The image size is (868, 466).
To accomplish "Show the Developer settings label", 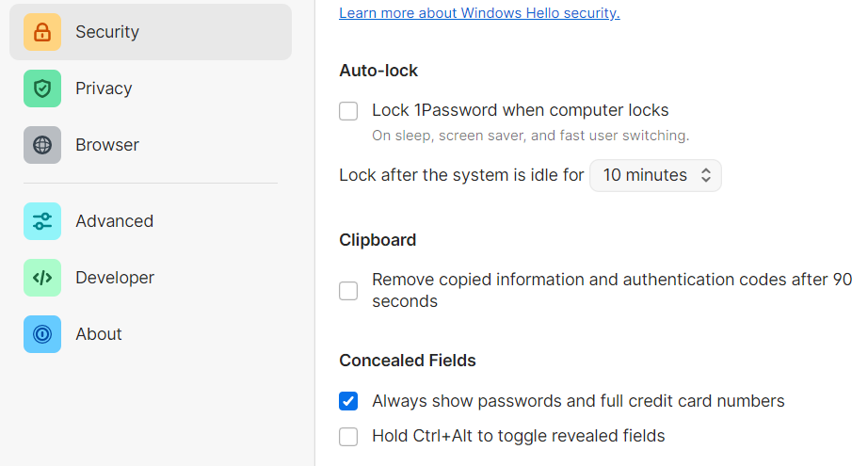I will click(x=115, y=278).
